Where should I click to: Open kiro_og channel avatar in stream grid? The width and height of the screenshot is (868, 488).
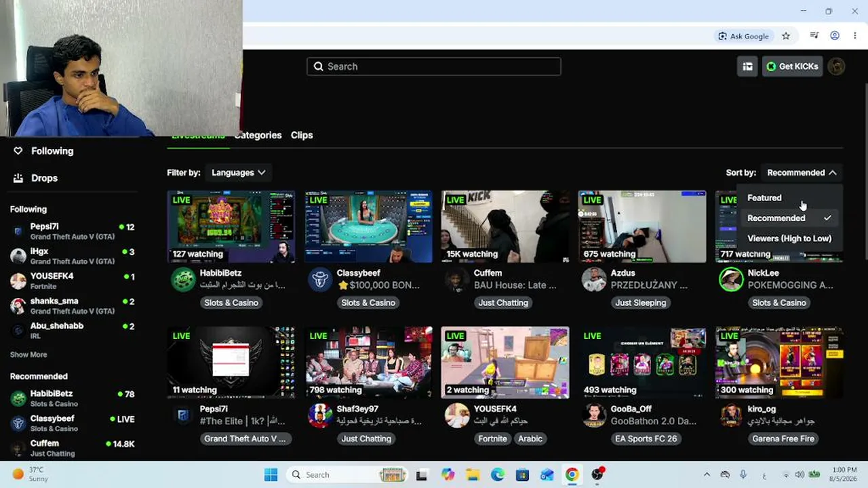pyautogui.click(x=731, y=415)
